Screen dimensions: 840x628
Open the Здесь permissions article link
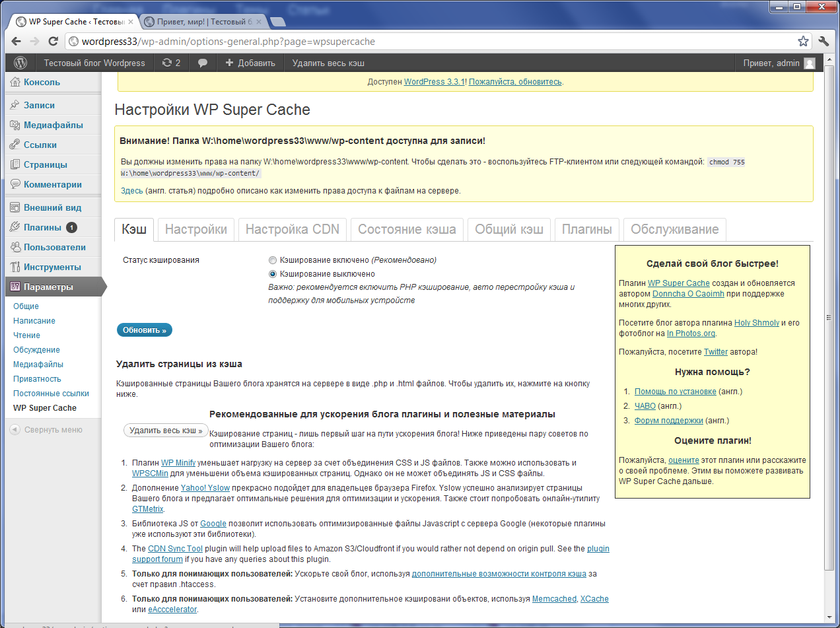[131, 191]
